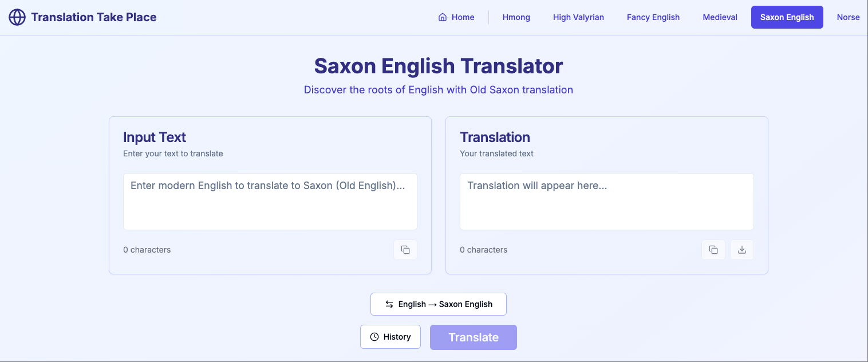The width and height of the screenshot is (868, 362).
Task: Download the translation via download icon
Action: pyautogui.click(x=742, y=250)
